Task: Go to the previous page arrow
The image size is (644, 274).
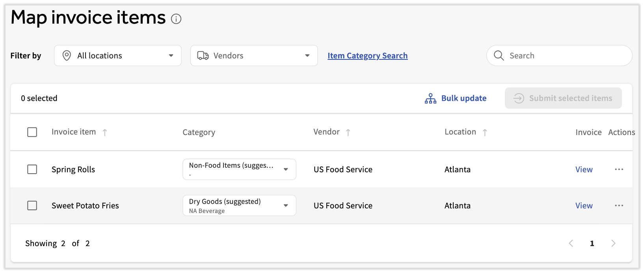Action: coord(571,243)
